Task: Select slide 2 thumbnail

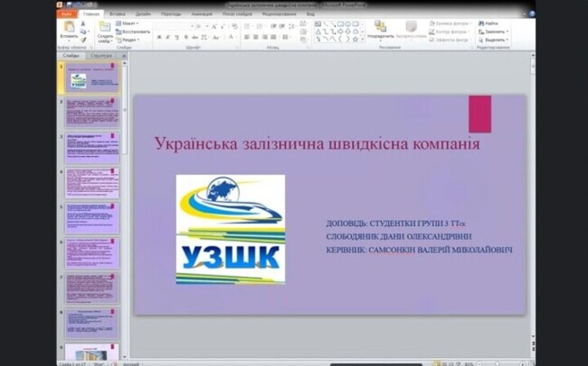Action: coord(92,113)
